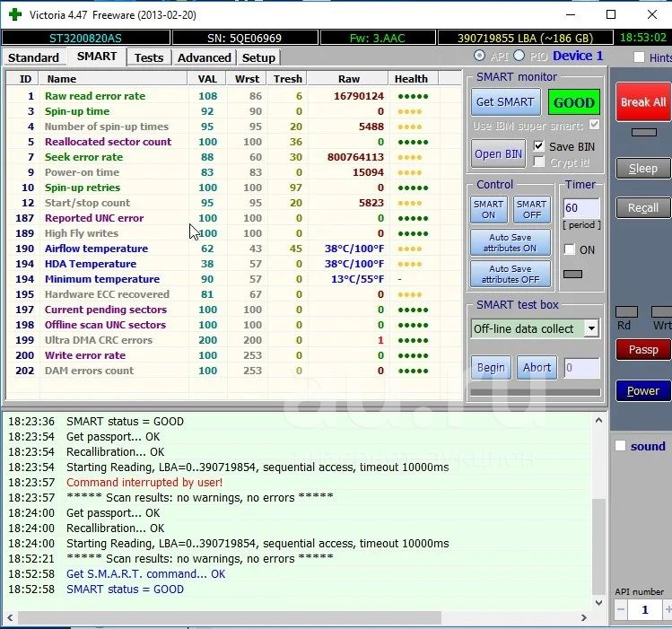672x629 pixels.
Task: Select the HDA Temperature attribute
Action: [x=233, y=264]
